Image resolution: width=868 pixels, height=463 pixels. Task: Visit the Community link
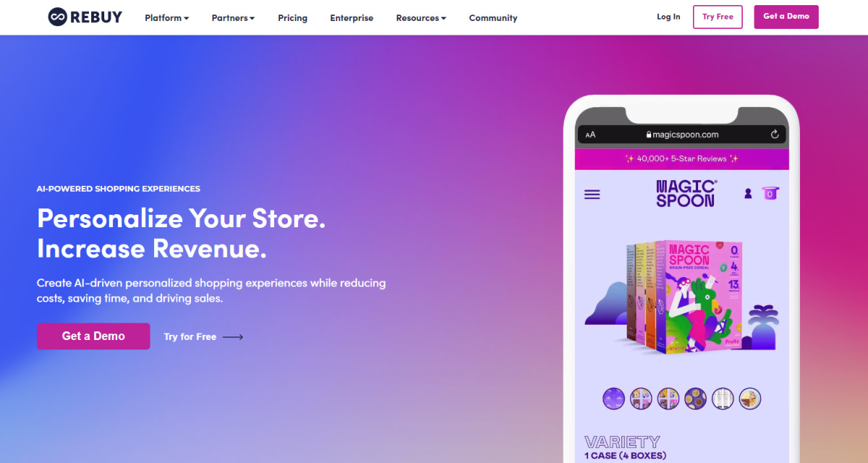click(x=493, y=17)
